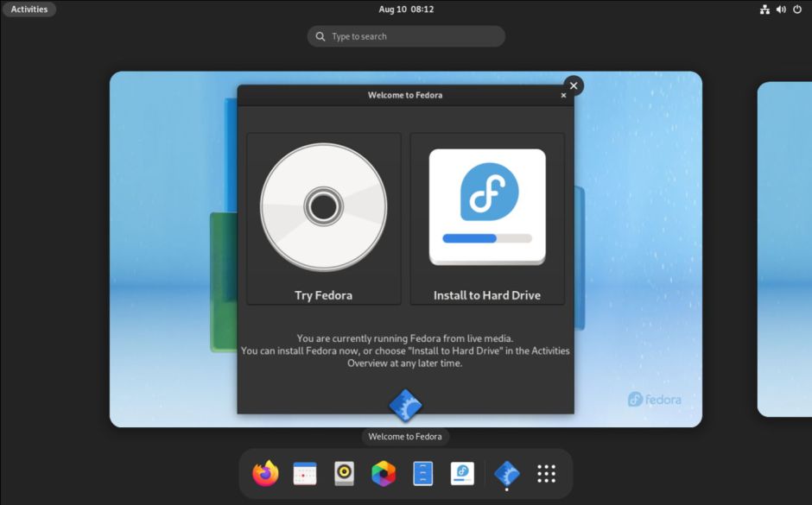Show Applications grid in the dock
The image size is (812, 505).
[x=546, y=473]
